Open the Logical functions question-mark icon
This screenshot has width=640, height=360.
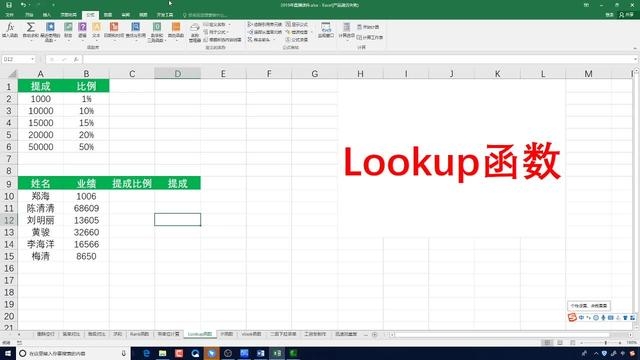pyautogui.click(x=82, y=30)
